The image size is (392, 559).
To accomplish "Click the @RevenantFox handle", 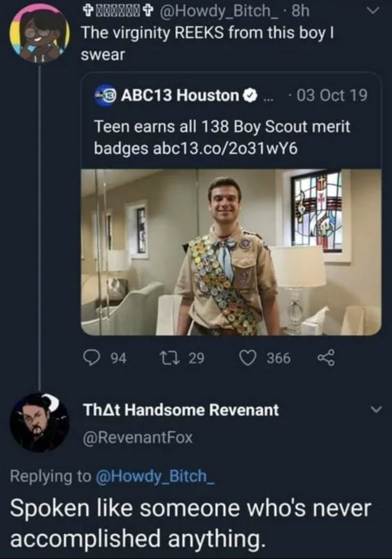I will [x=137, y=438].
